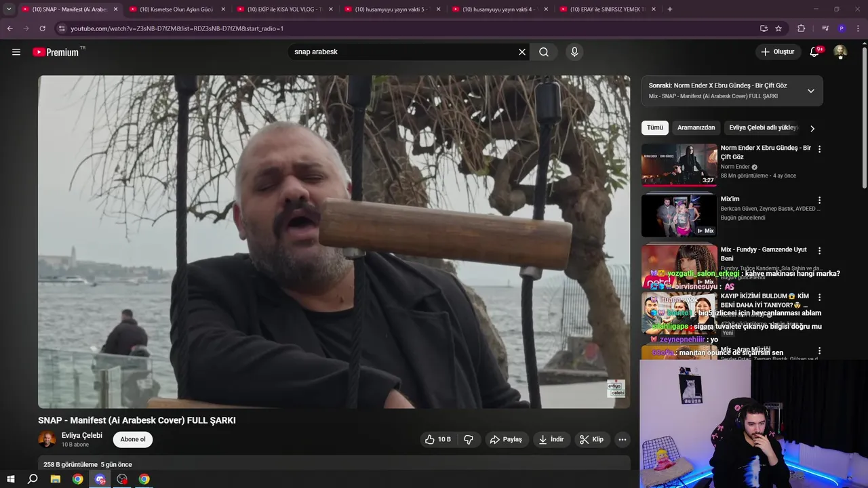Install app icon in address bar
This screenshot has height=488, width=868.
point(764,28)
